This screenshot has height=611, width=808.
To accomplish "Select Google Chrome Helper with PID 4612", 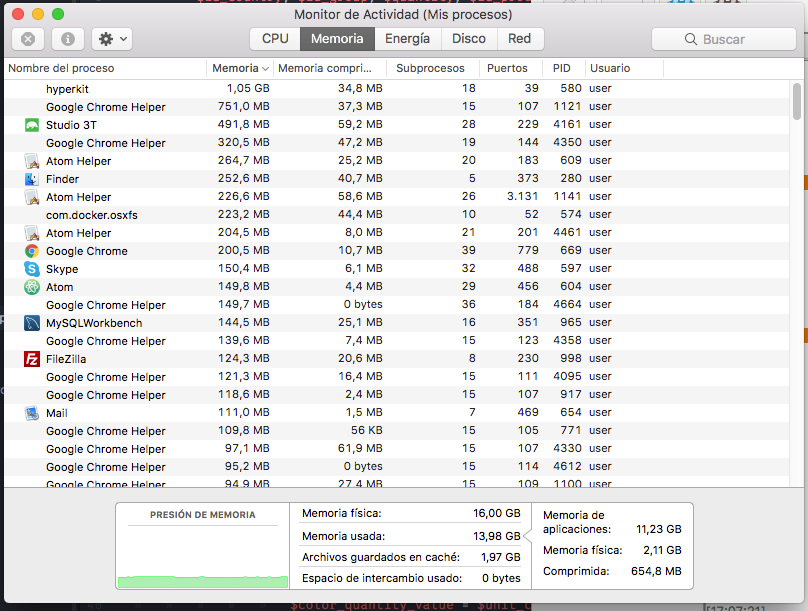I will click(x=397, y=467).
